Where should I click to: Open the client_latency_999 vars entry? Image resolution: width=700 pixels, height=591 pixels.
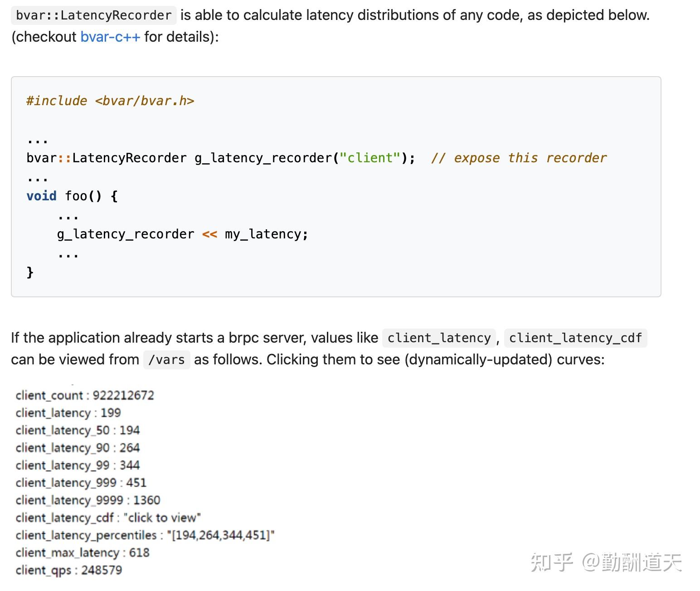pos(81,483)
